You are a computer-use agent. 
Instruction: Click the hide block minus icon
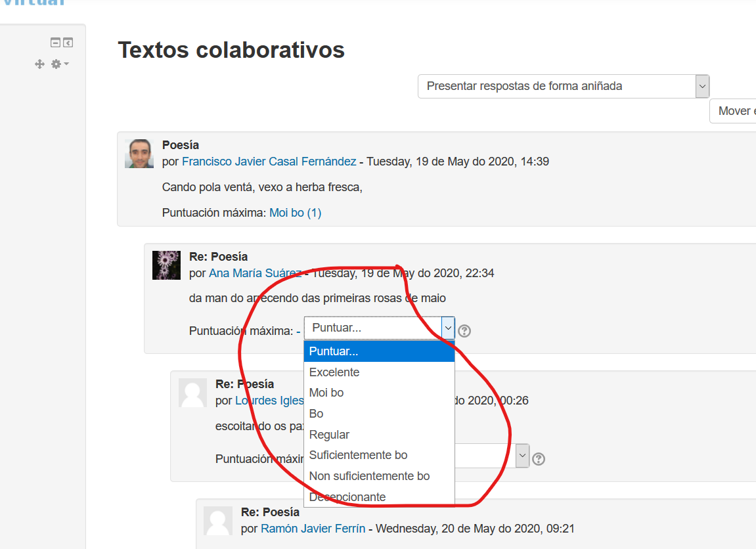click(x=56, y=43)
